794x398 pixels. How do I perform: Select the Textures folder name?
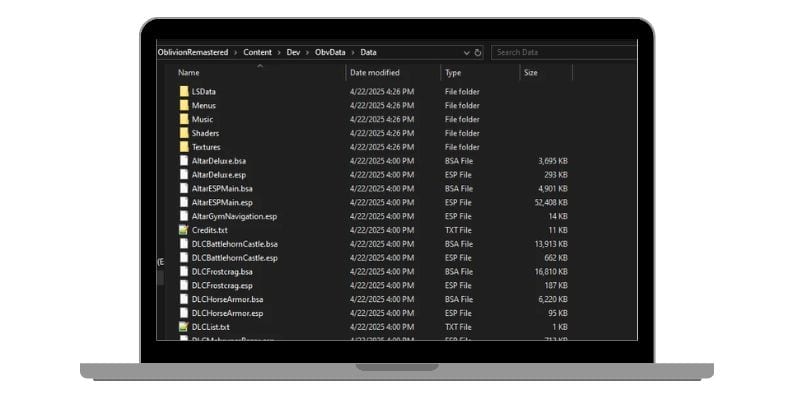point(206,147)
